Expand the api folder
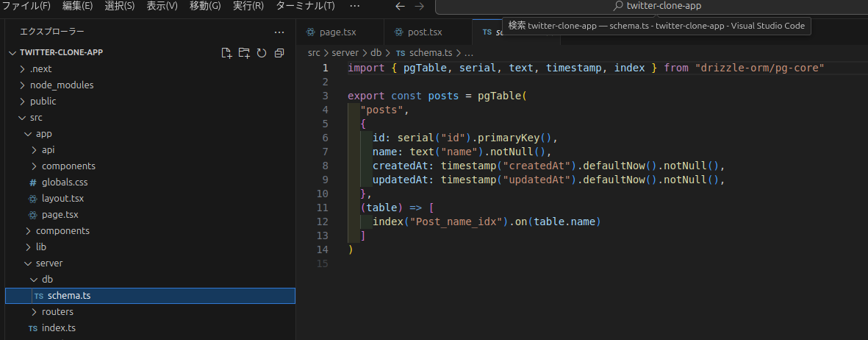Image resolution: width=868 pixels, height=340 pixels. [151, 149]
